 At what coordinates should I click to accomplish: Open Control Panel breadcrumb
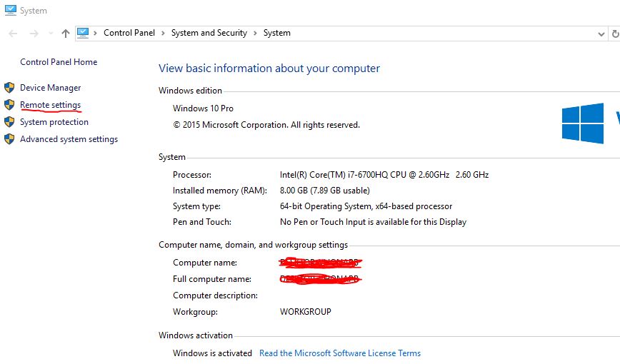coord(129,33)
